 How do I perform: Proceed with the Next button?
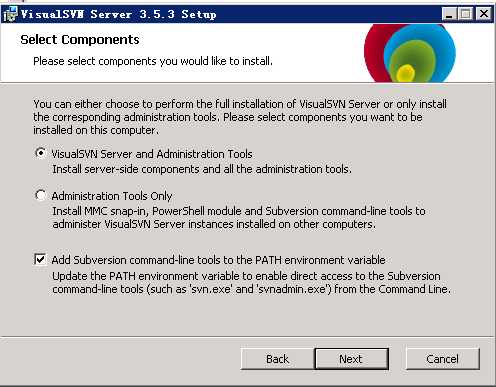[351, 359]
